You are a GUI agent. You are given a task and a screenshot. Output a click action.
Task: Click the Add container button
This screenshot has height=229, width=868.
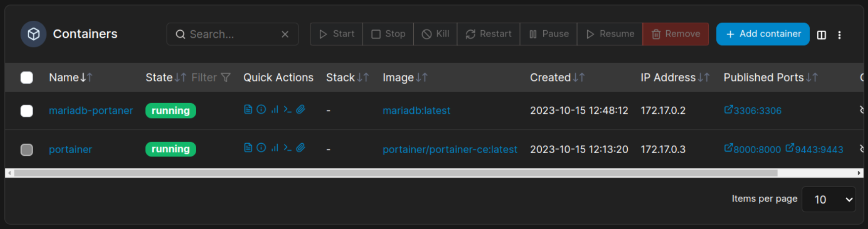pos(763,34)
